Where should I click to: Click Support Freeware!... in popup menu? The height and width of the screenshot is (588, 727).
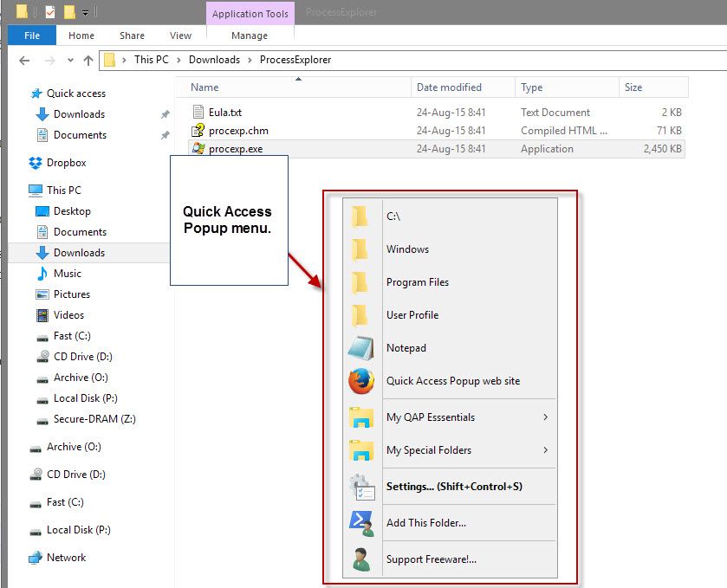point(450,559)
